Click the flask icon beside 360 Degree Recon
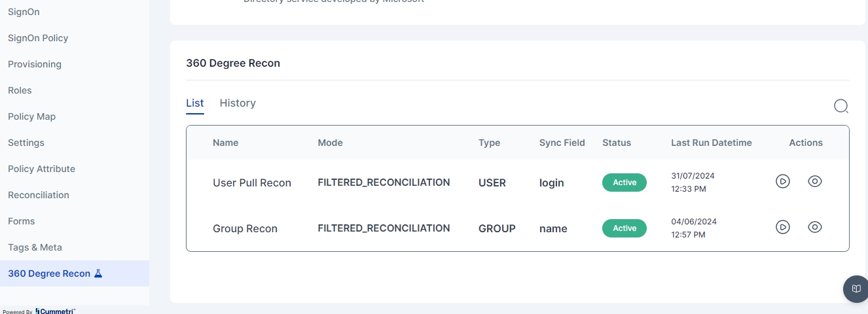 pos(99,273)
